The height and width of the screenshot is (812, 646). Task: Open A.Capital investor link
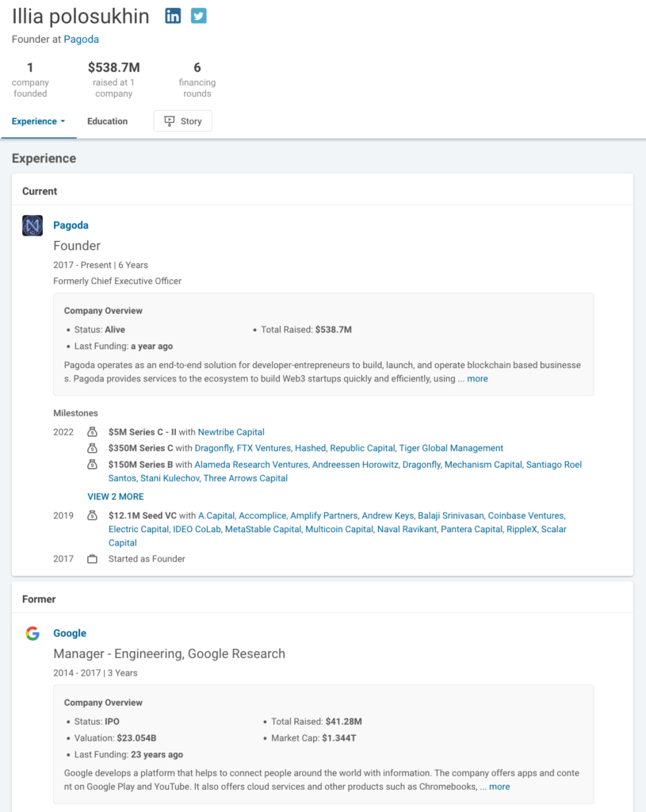click(216, 515)
